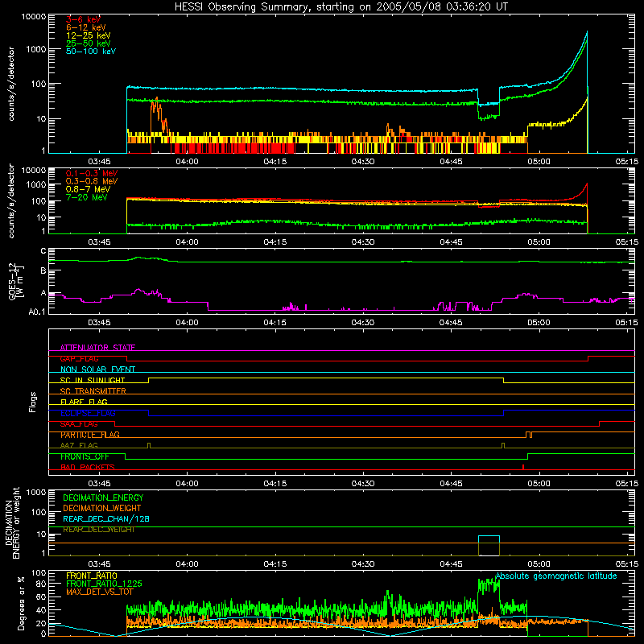Image resolution: width=644 pixels, height=644 pixels.
Task: Pick the AAZ_FLAG label
Action: [79, 445]
